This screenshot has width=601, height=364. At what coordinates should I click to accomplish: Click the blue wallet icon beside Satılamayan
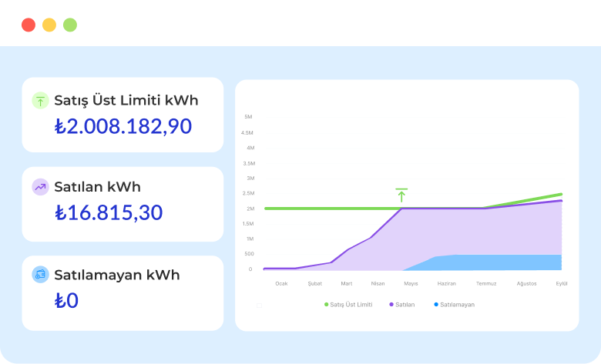[x=40, y=275]
